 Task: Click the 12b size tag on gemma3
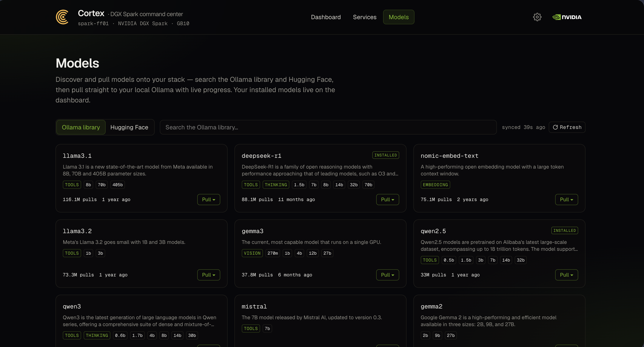[313, 253]
